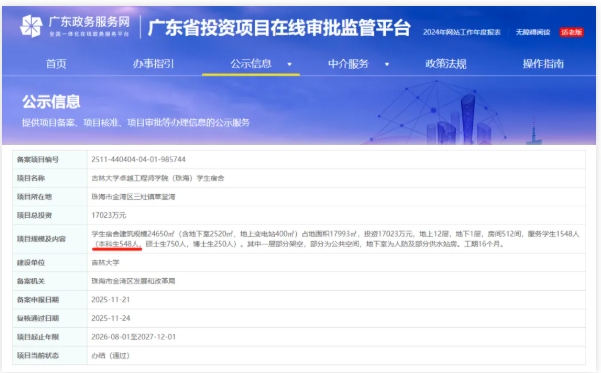Click the 无障碍阅读 link
This screenshot has width=601, height=373.
tap(533, 32)
